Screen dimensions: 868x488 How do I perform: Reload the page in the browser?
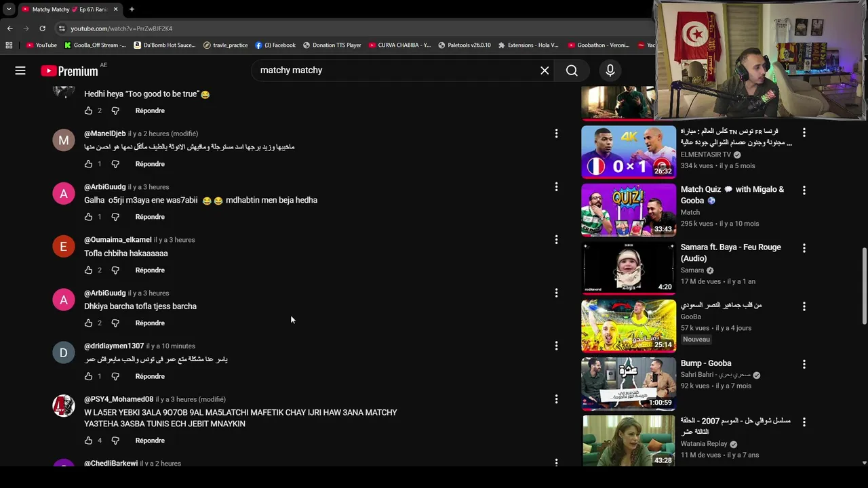42,28
